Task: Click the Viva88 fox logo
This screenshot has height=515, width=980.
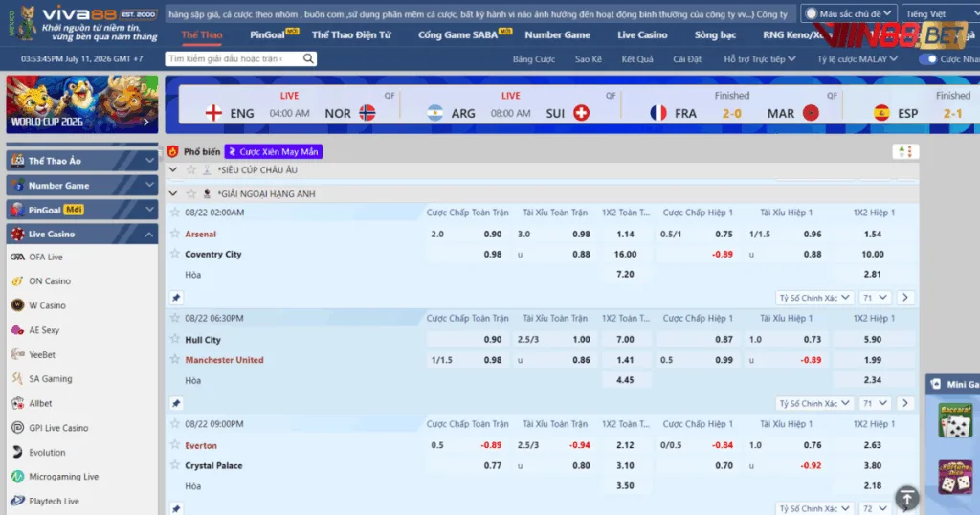Action: (x=26, y=23)
